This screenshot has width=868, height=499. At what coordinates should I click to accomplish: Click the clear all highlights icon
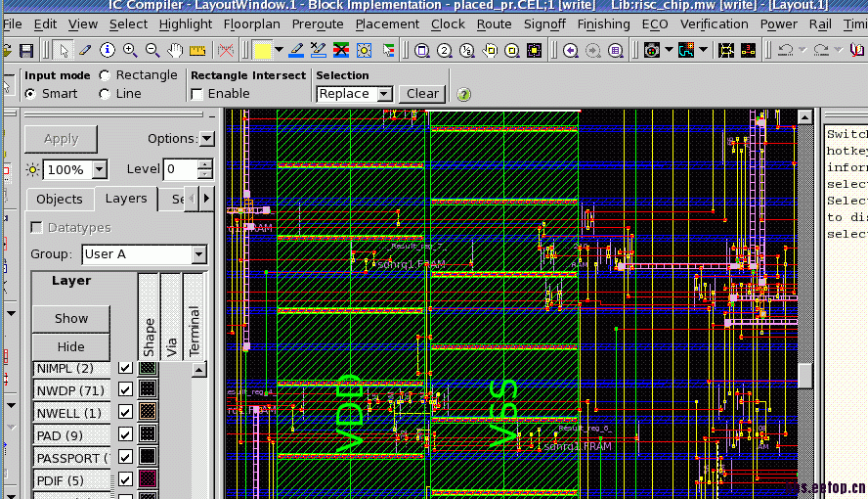pyautogui.click(x=341, y=51)
